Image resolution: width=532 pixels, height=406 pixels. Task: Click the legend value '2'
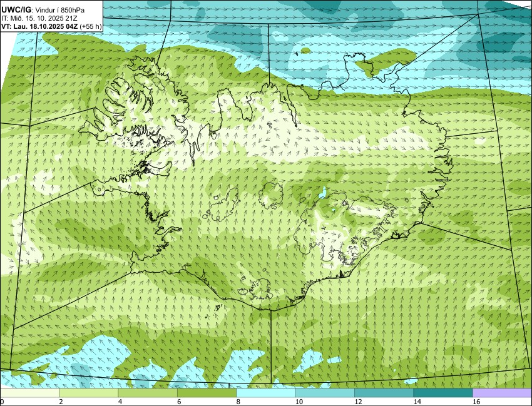tap(61, 402)
